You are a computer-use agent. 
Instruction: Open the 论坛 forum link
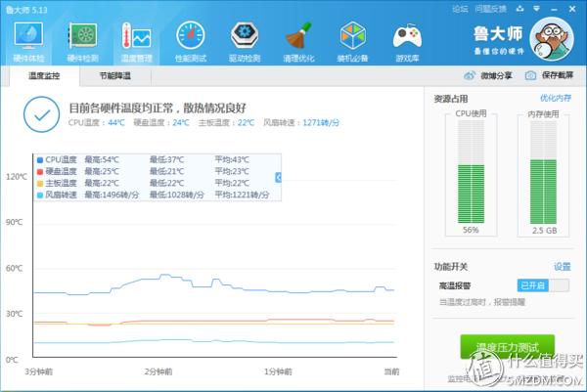(x=460, y=9)
